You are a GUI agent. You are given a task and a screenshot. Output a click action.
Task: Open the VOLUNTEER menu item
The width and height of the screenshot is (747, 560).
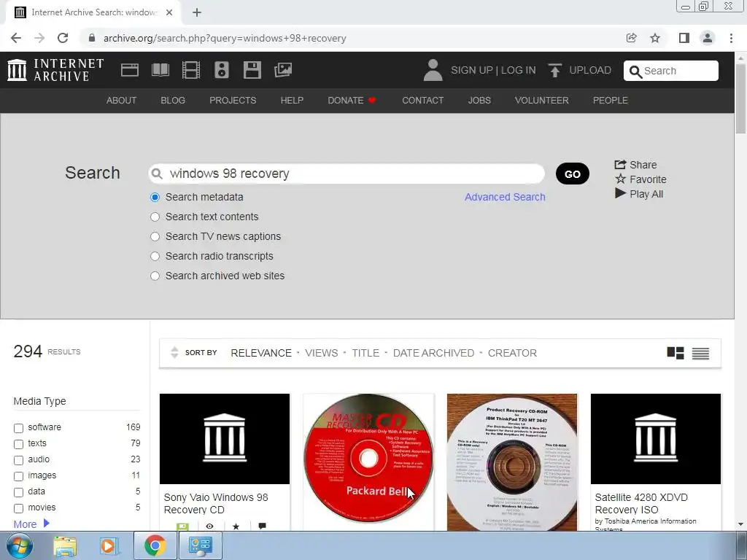[542, 101]
